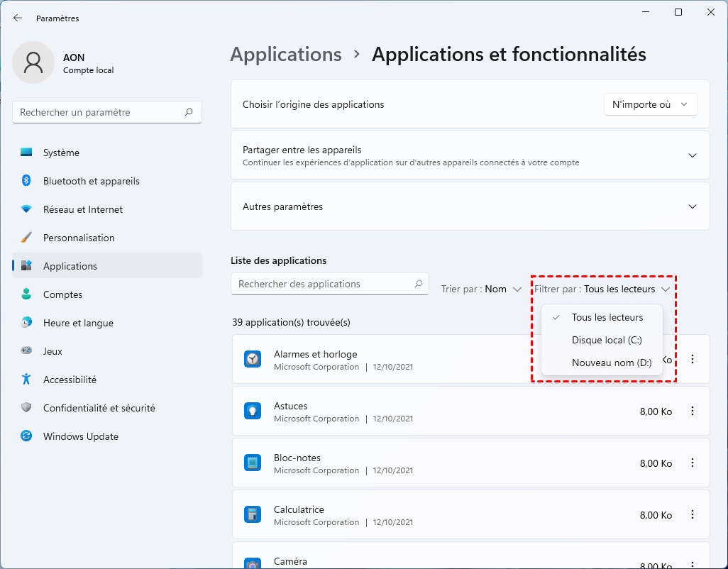Click the Rechercher des applications field

(x=323, y=284)
